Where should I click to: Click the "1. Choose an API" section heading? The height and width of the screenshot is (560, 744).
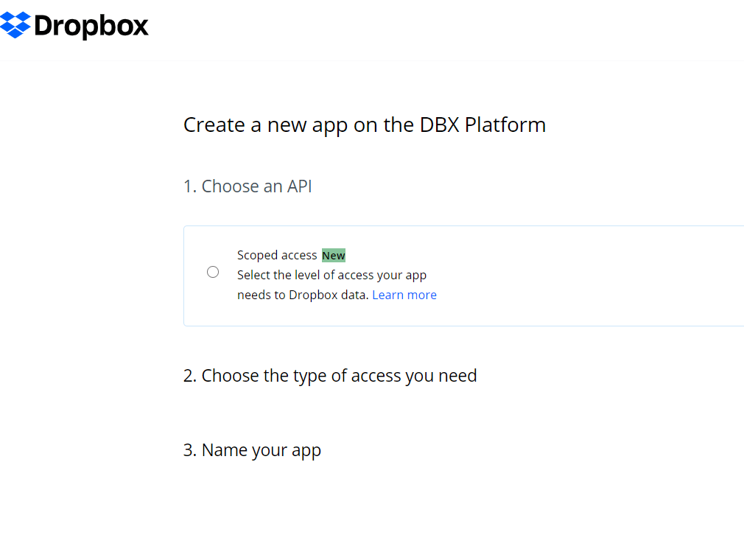(x=248, y=186)
